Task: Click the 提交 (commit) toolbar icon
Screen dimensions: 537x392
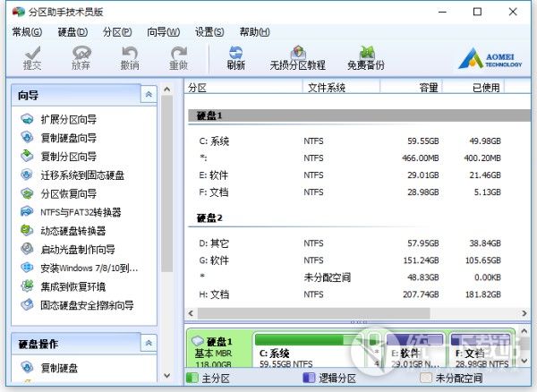Action: pyautogui.click(x=32, y=53)
